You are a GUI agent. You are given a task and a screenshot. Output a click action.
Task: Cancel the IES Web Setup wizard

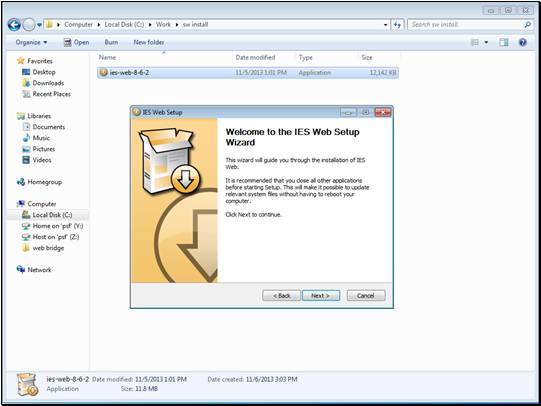pyautogui.click(x=366, y=296)
